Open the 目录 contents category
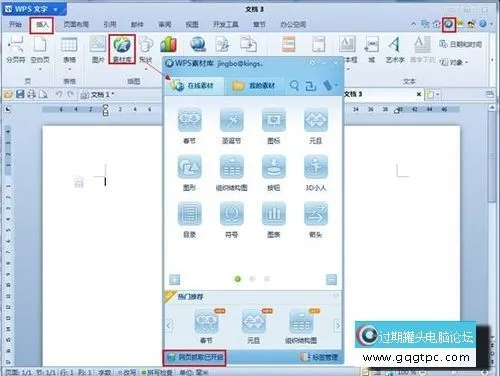 pyautogui.click(x=189, y=220)
